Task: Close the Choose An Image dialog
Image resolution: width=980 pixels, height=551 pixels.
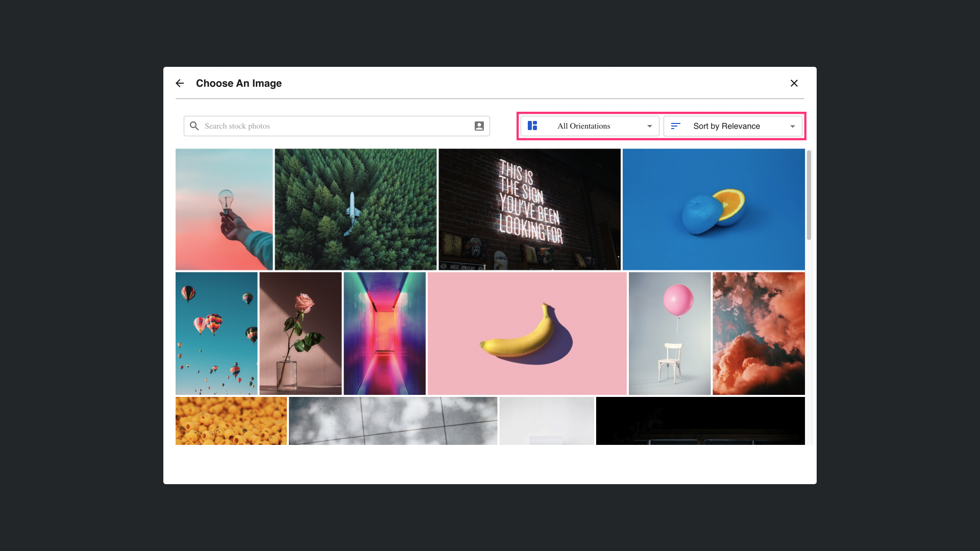Action: pos(794,83)
